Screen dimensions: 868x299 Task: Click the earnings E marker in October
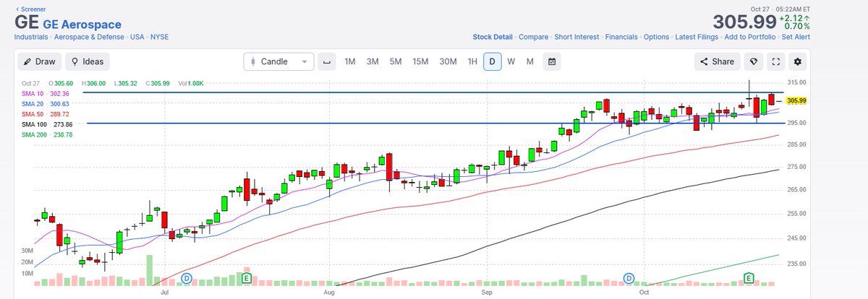click(749, 278)
